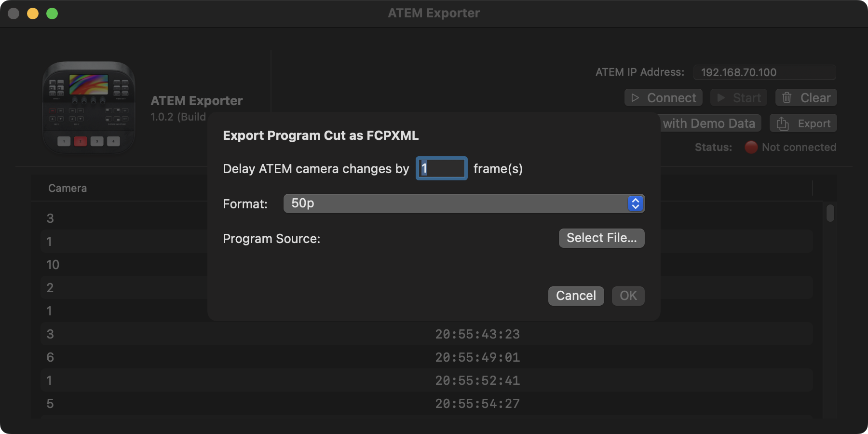Confirm the export with OK
The image size is (868, 434).
[628, 296]
